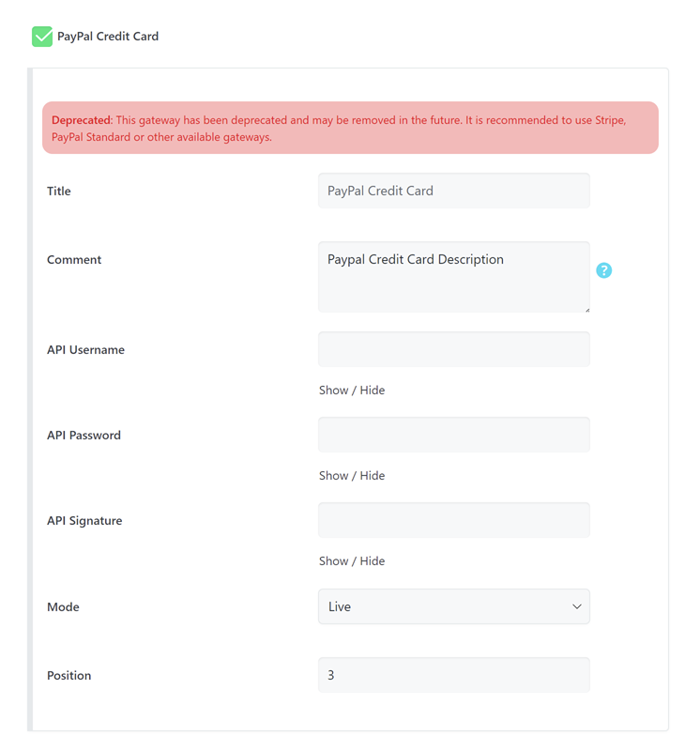
Task: Focus the Comment description textarea
Action: tap(453, 278)
